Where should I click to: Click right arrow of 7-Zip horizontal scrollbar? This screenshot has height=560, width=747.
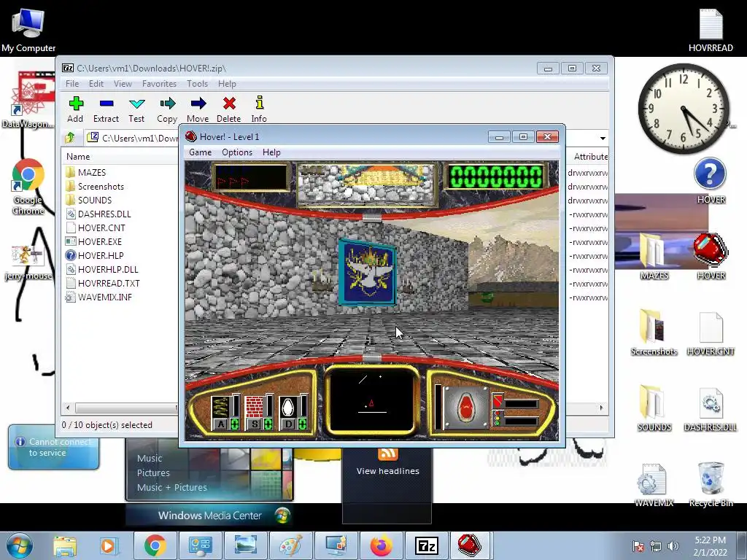(x=601, y=408)
